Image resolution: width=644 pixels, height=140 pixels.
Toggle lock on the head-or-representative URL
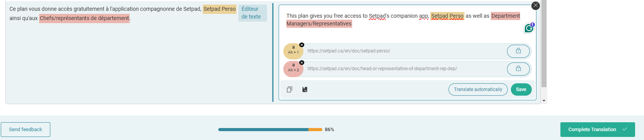coord(518,69)
